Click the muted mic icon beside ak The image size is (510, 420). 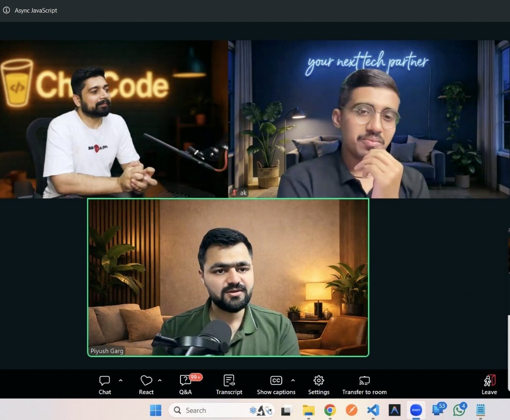234,193
